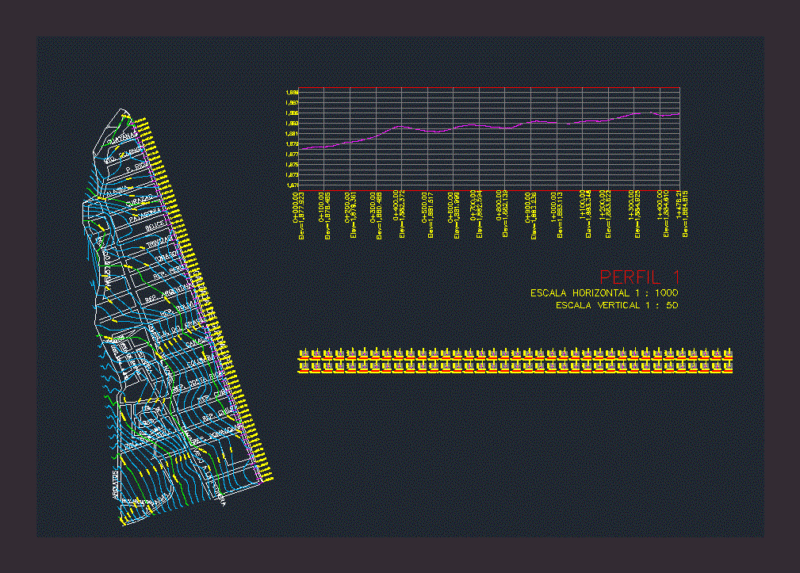Select the 1+100.00 station label
Viewport: 800px width, 573px height.
583,206
